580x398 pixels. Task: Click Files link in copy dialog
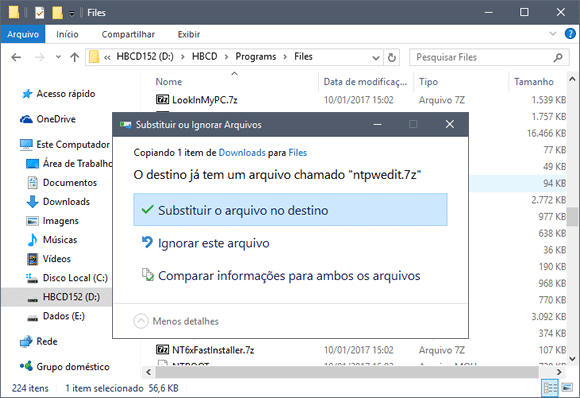(298, 153)
